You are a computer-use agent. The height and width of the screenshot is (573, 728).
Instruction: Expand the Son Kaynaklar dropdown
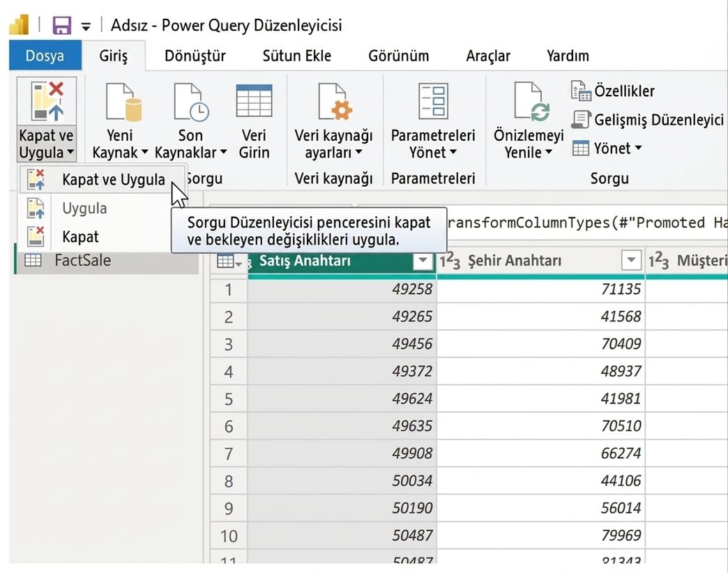223,152
